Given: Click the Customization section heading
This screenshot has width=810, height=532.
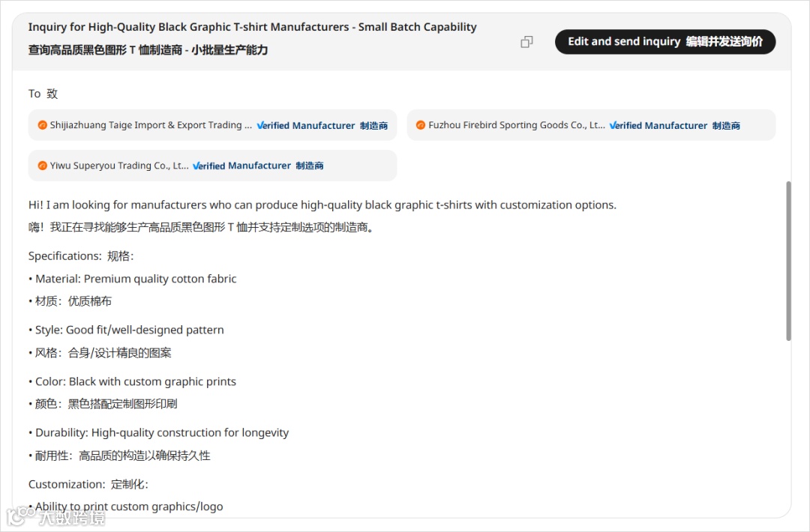Looking at the screenshot, I should click(67, 484).
